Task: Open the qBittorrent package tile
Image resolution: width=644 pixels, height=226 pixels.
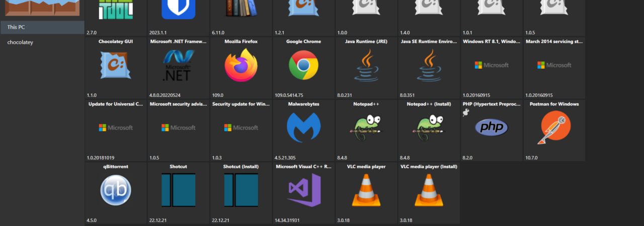Action: click(116, 190)
